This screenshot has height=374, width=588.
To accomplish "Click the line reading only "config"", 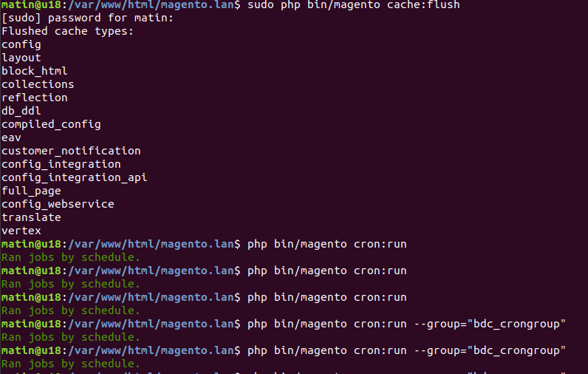I will click(x=21, y=44).
